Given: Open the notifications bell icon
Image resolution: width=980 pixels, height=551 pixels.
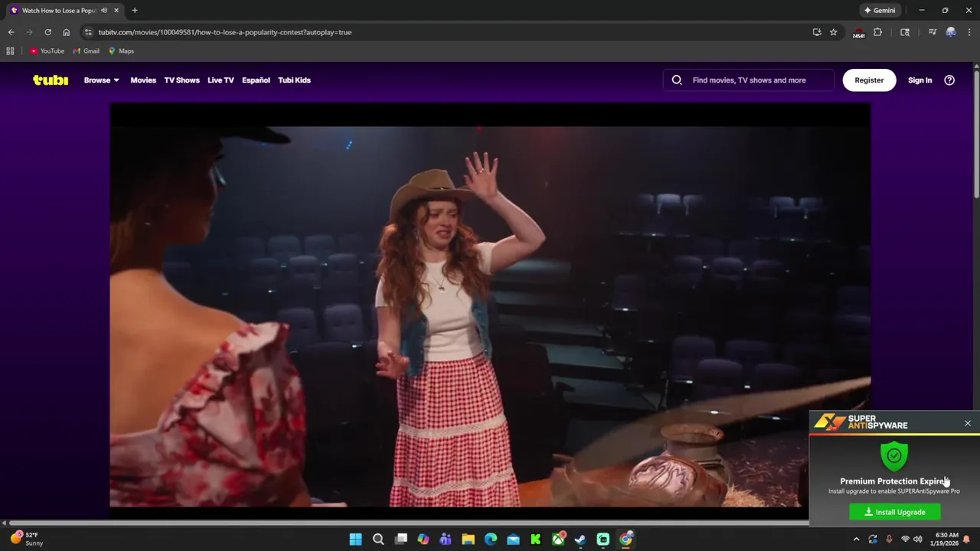Looking at the screenshot, I should click(x=967, y=540).
